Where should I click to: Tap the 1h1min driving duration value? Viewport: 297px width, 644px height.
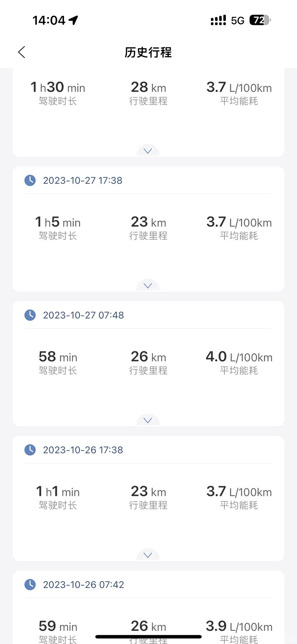(x=58, y=492)
